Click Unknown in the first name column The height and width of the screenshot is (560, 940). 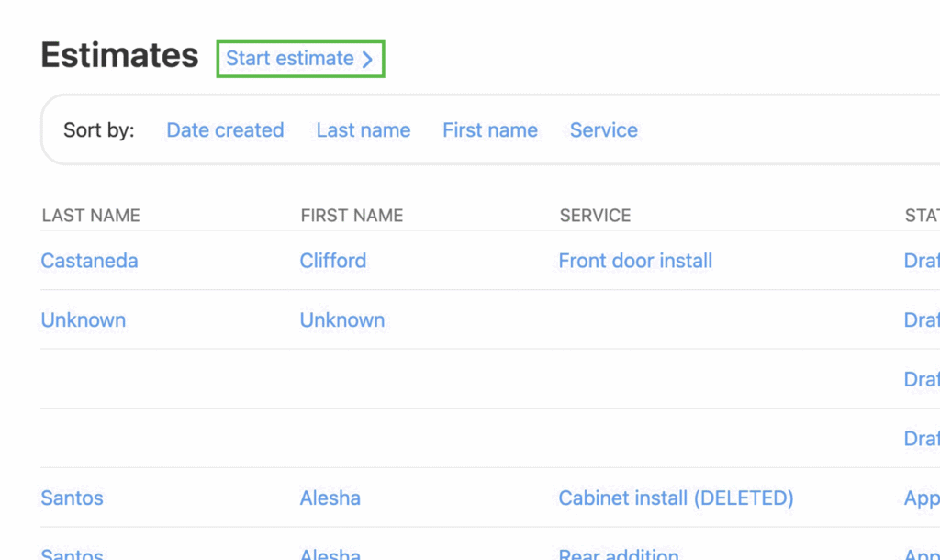click(x=341, y=320)
